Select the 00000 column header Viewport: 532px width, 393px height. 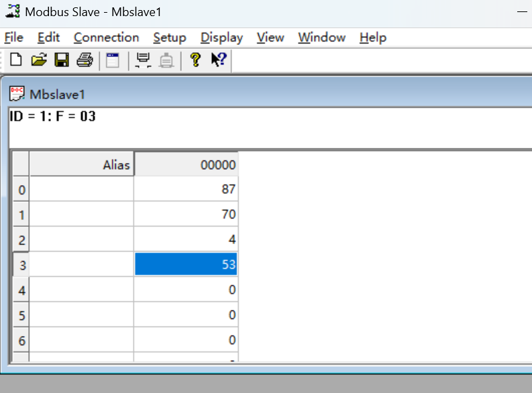coord(187,164)
